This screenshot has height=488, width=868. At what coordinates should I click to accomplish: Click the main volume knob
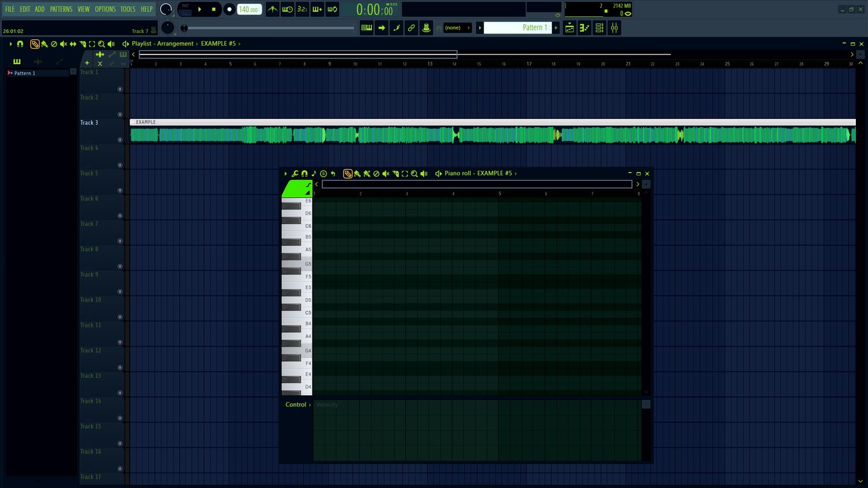tap(166, 9)
